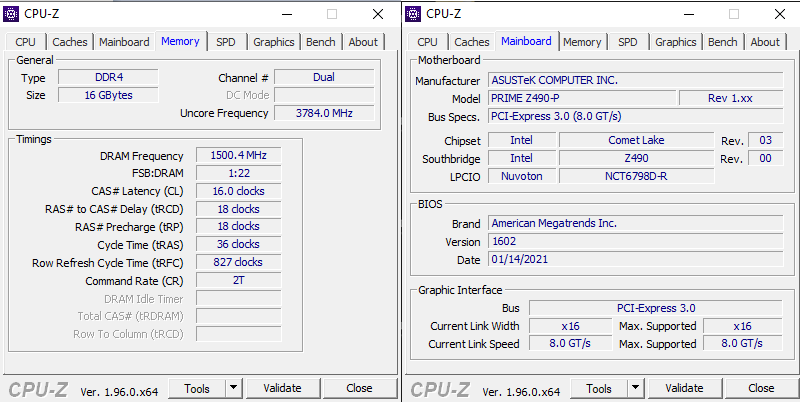This screenshot has height=405, width=801.
Task: Click CPU-Z app icon in right window title bar
Action: (x=413, y=14)
